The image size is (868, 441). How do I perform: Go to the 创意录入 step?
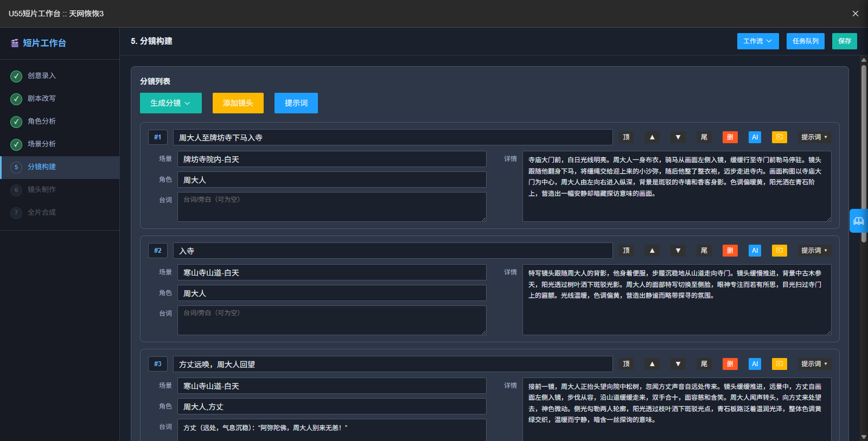tap(60, 76)
